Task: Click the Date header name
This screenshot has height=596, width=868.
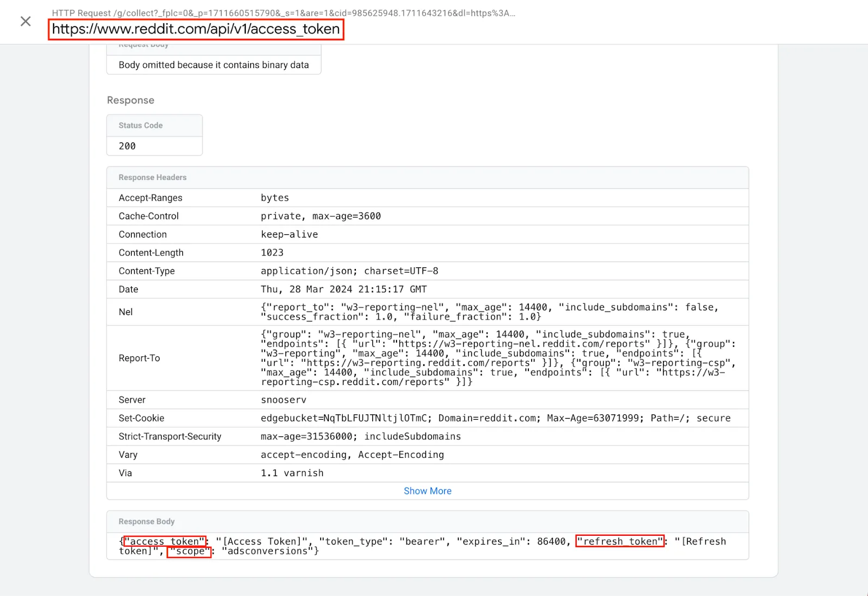Action: 129,290
